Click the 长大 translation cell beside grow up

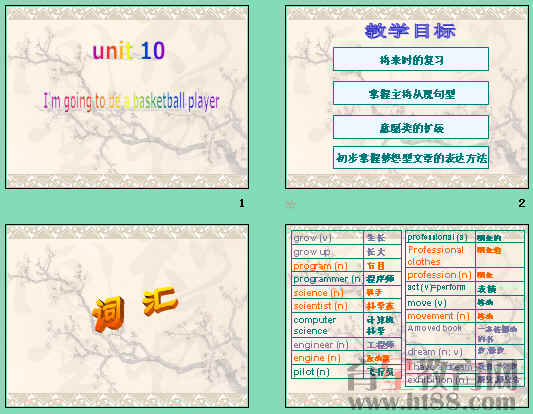pos(382,252)
